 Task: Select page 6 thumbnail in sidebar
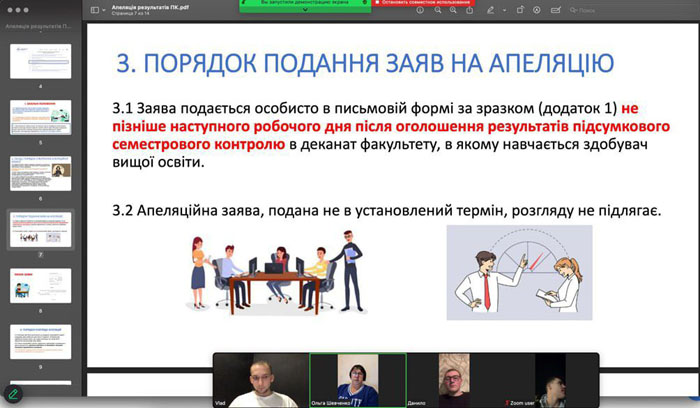point(41,174)
